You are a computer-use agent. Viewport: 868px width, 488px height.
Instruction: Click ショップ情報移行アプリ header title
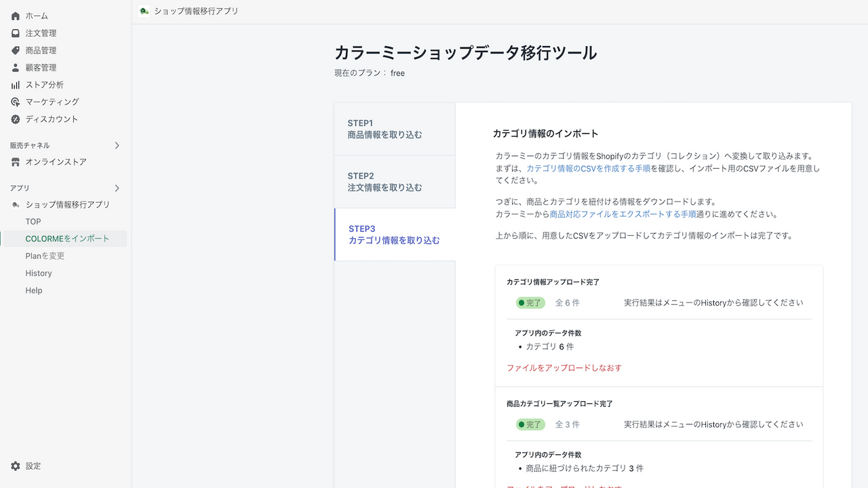tap(196, 11)
